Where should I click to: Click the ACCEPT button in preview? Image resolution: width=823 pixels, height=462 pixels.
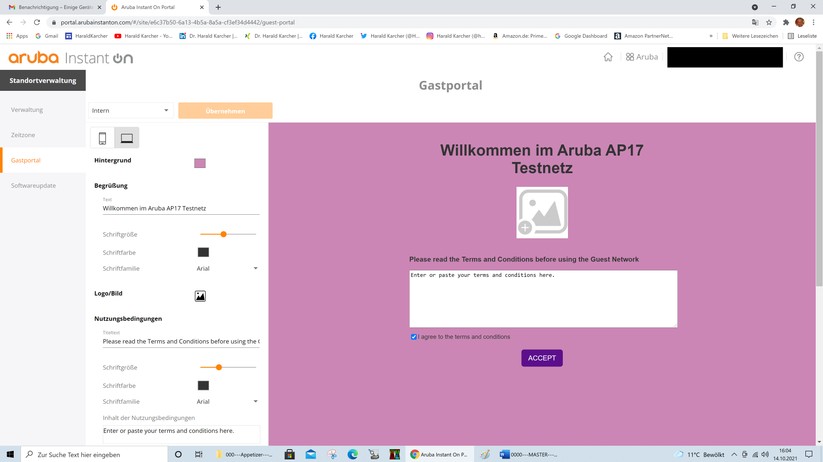point(542,358)
